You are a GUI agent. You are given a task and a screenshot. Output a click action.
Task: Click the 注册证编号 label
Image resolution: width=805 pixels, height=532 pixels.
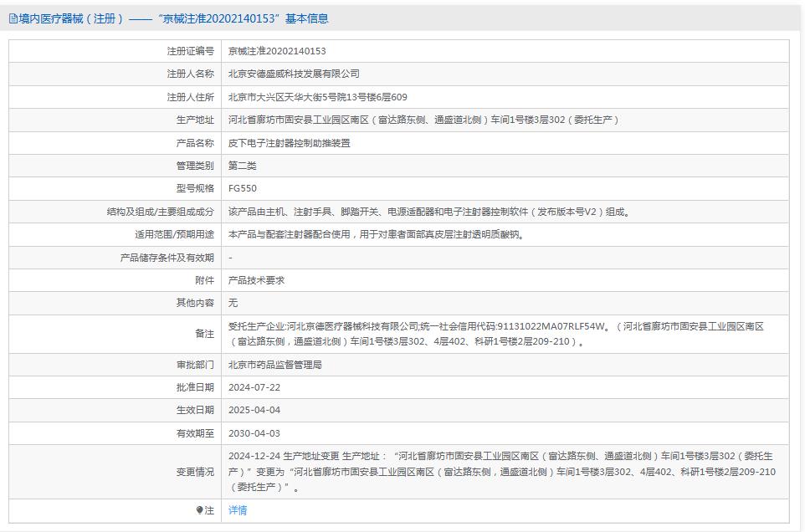(x=191, y=51)
